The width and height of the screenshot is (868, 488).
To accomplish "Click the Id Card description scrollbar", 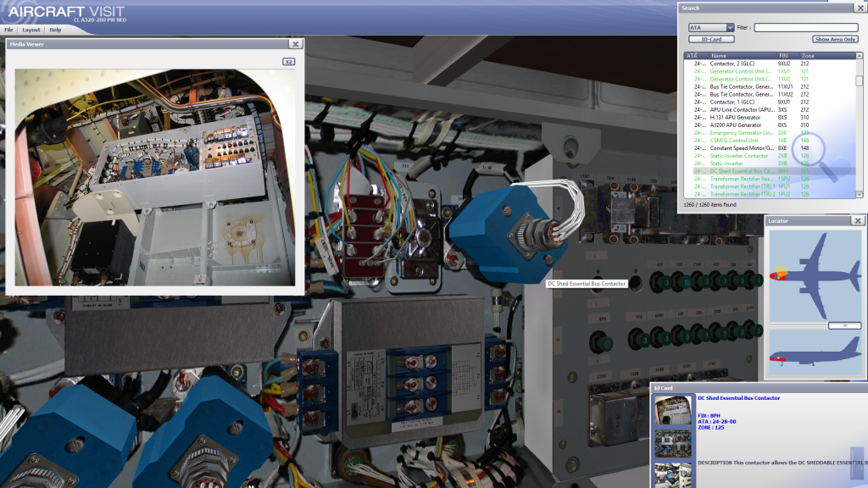I will 857,463.
